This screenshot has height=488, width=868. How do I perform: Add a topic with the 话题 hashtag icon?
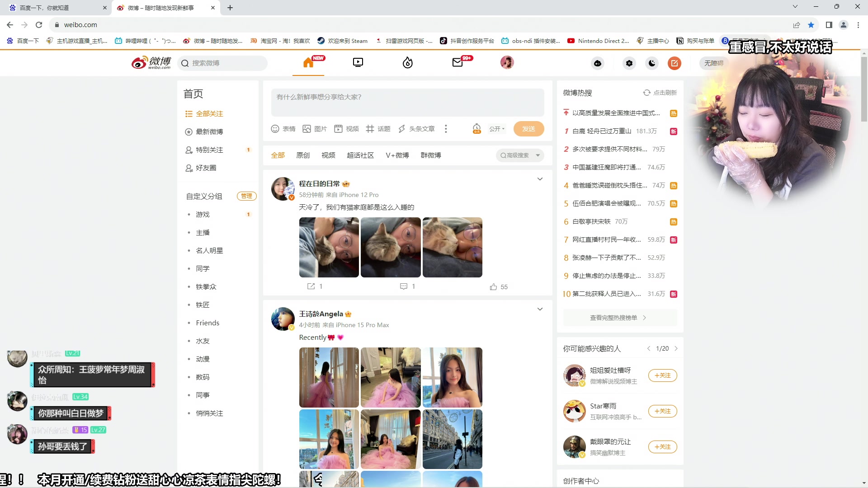[x=378, y=129]
